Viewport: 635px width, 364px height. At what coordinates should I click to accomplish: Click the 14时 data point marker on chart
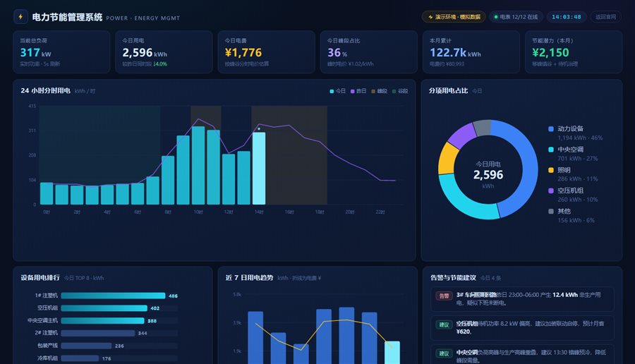(259, 129)
